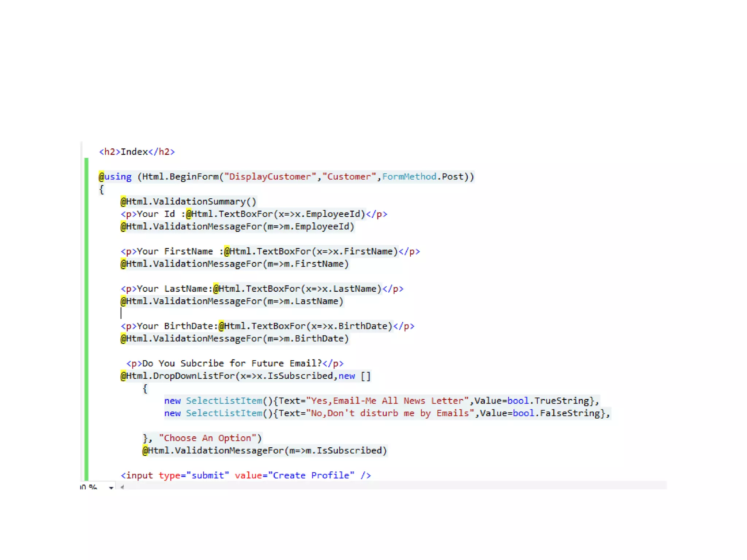Click the "Customer" controller string literal
The height and width of the screenshot is (560, 747).
349,177
